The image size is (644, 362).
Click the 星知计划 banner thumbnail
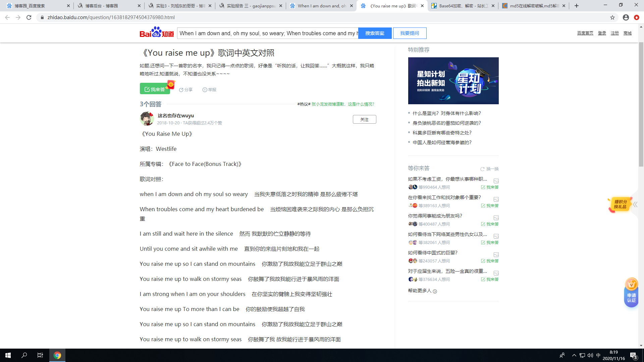tap(453, 81)
